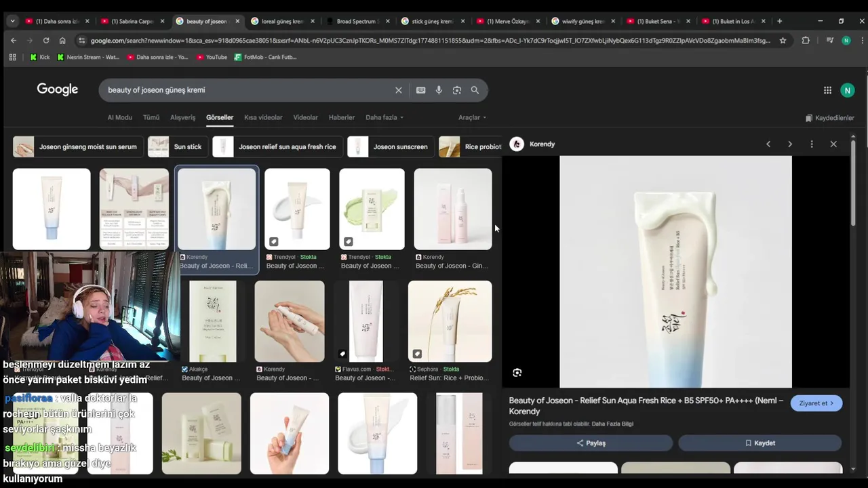The height and width of the screenshot is (488, 868).
Task: Close the image preview panel
Action: 833,144
